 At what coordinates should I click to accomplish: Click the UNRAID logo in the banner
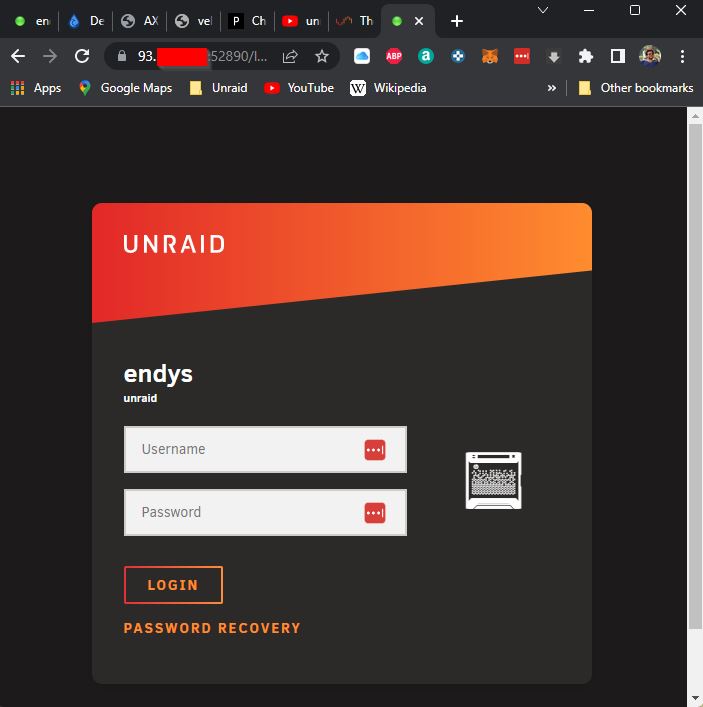(174, 244)
